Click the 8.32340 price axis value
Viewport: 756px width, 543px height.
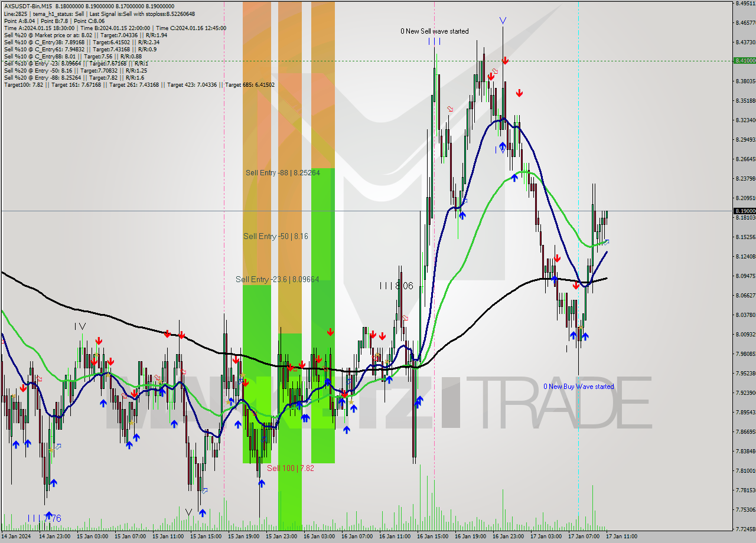745,120
